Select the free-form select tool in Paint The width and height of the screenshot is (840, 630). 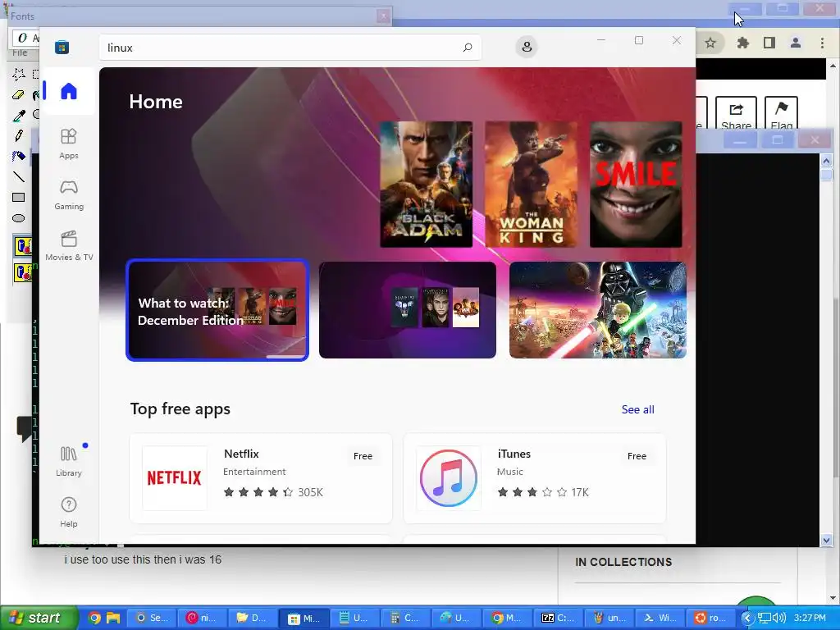[x=18, y=74]
